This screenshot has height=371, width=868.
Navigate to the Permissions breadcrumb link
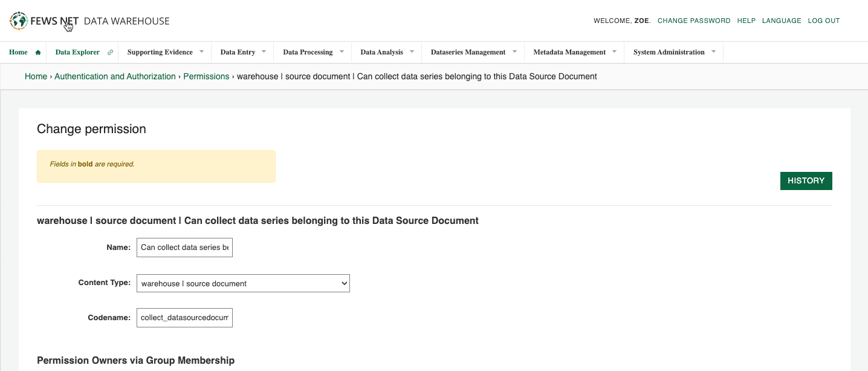point(206,76)
